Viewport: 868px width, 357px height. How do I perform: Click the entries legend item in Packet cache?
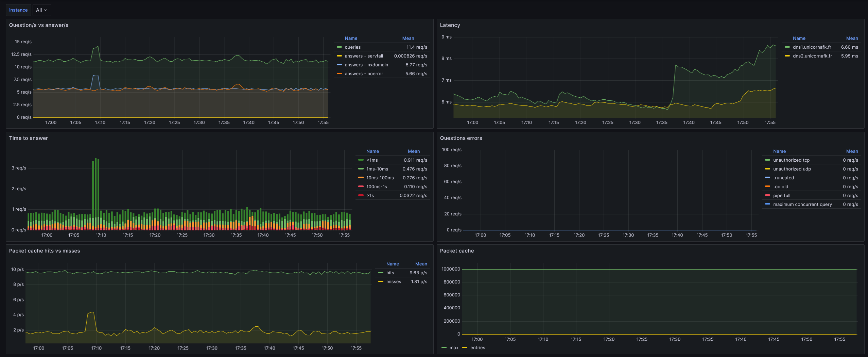tap(478, 348)
